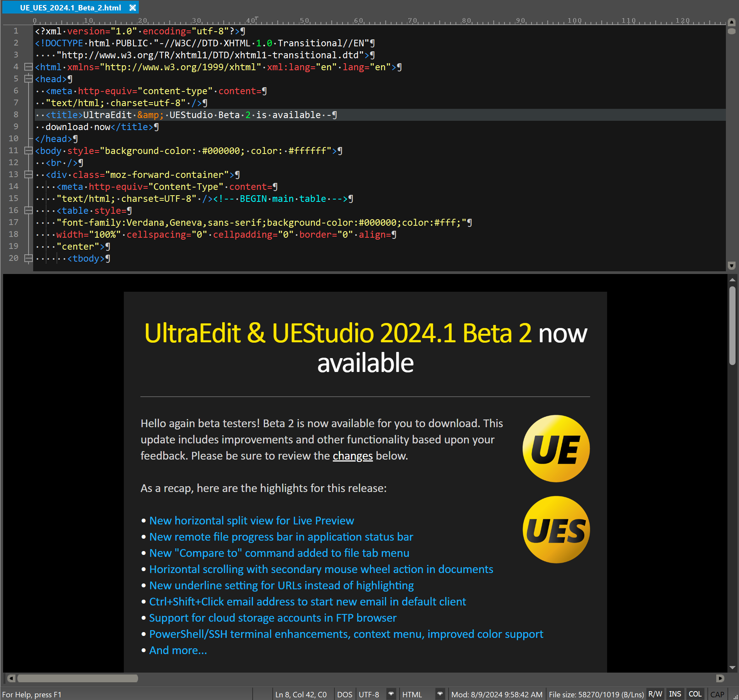Open 'Horizontal scrolling with secondary mouse wheel' link
Image resolution: width=739 pixels, height=700 pixels.
click(x=321, y=569)
